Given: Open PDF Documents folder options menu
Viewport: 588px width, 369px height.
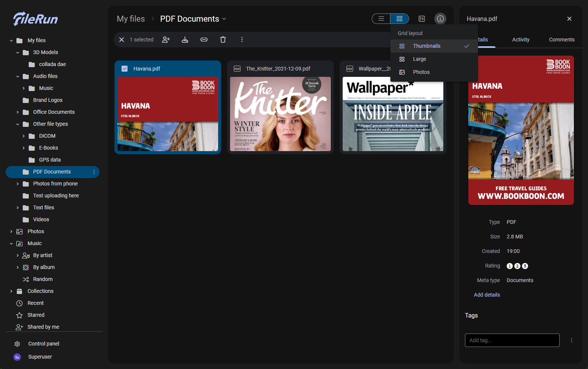Looking at the screenshot, I should tap(94, 172).
